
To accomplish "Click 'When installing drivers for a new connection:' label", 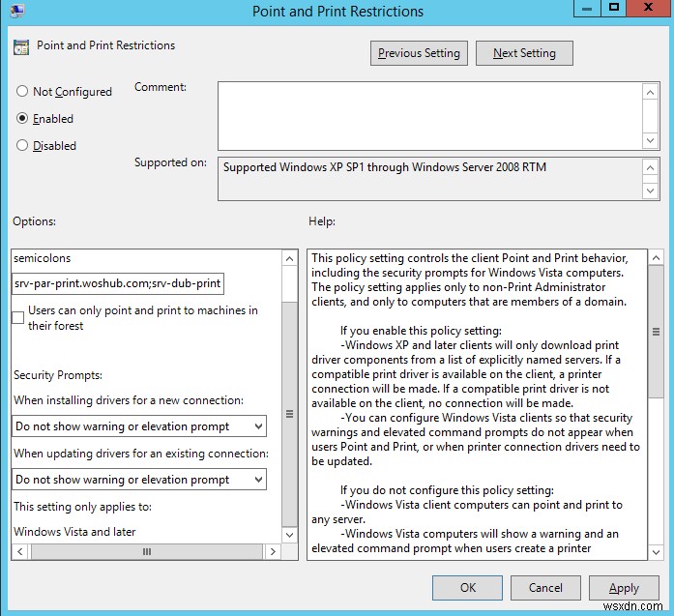I will click(x=129, y=400).
